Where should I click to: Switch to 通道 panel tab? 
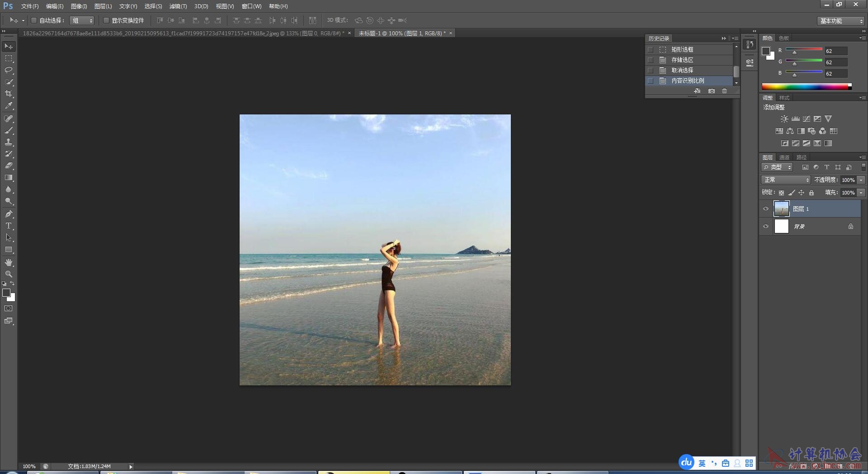784,157
